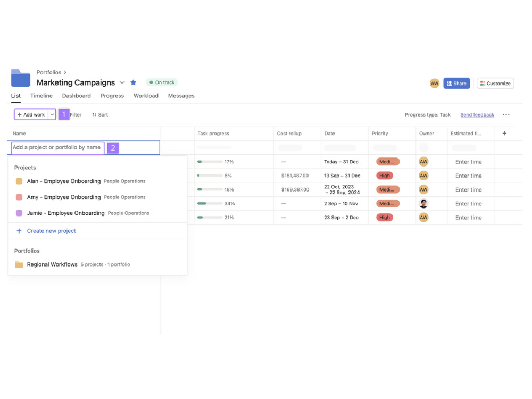The image size is (532, 399).
Task: Click the blue portfolio folder icon
Action: tap(20, 78)
